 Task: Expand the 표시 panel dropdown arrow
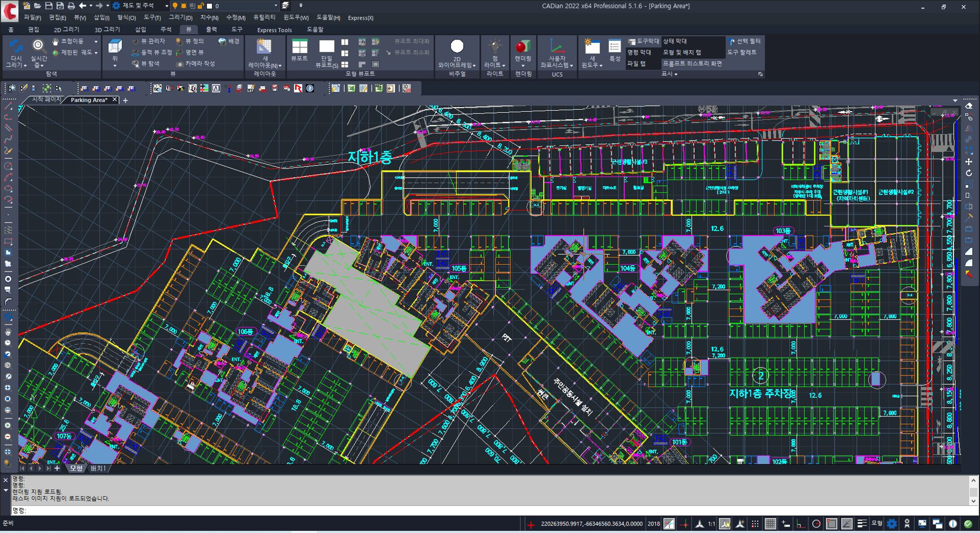coord(676,74)
